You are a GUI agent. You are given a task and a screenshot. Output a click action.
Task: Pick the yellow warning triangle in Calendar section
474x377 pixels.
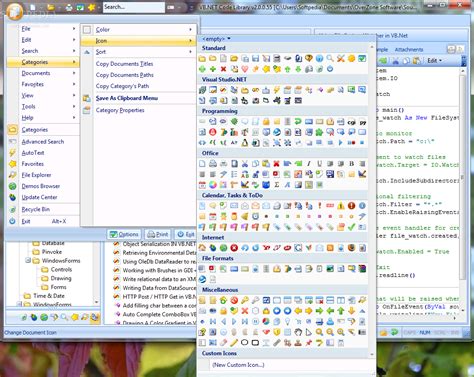coord(341,206)
